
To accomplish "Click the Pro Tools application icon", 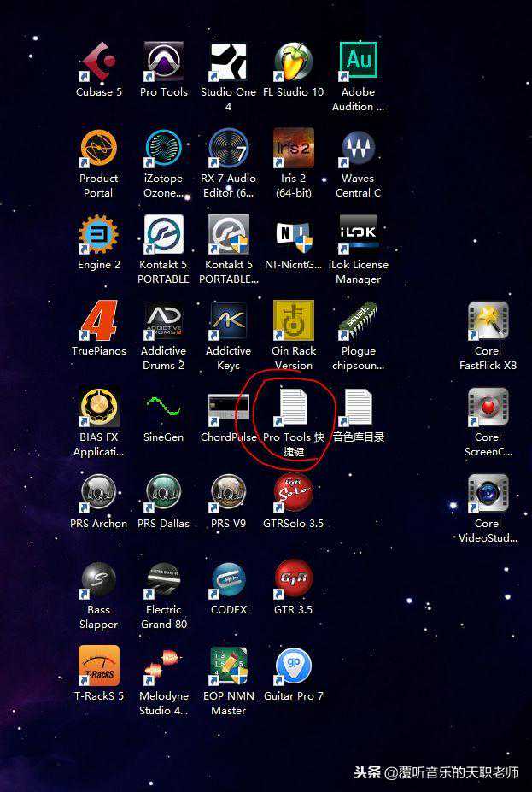I will pos(163,63).
